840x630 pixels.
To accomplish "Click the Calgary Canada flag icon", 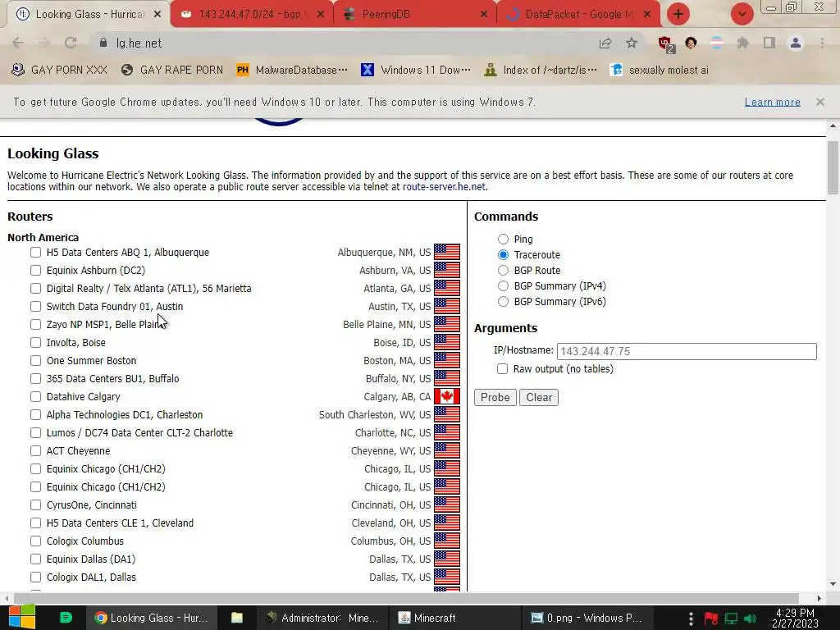I will 447,396.
